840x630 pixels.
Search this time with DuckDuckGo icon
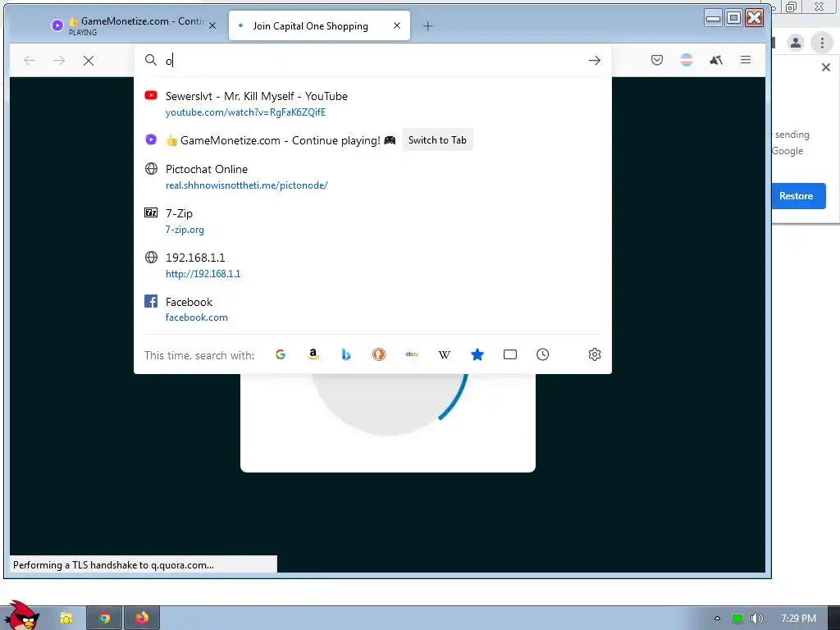pyautogui.click(x=379, y=354)
